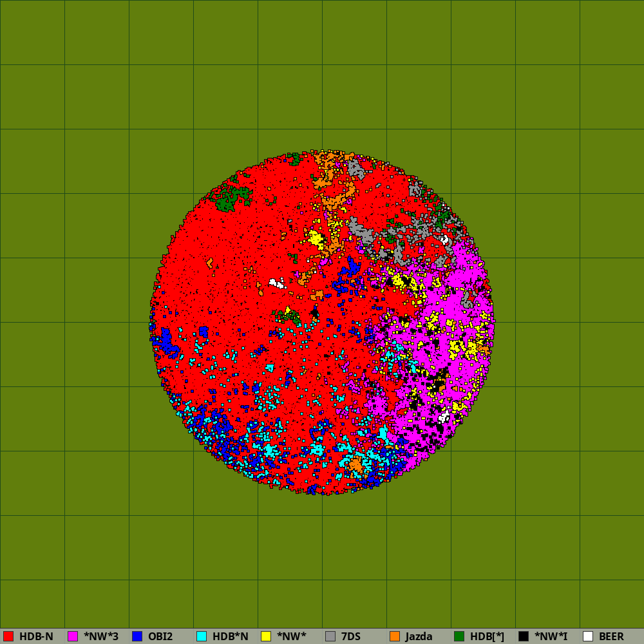Image resolution: width=644 pixels, height=644 pixels.
Task: Select the BEER legend label
Action: (x=612, y=637)
